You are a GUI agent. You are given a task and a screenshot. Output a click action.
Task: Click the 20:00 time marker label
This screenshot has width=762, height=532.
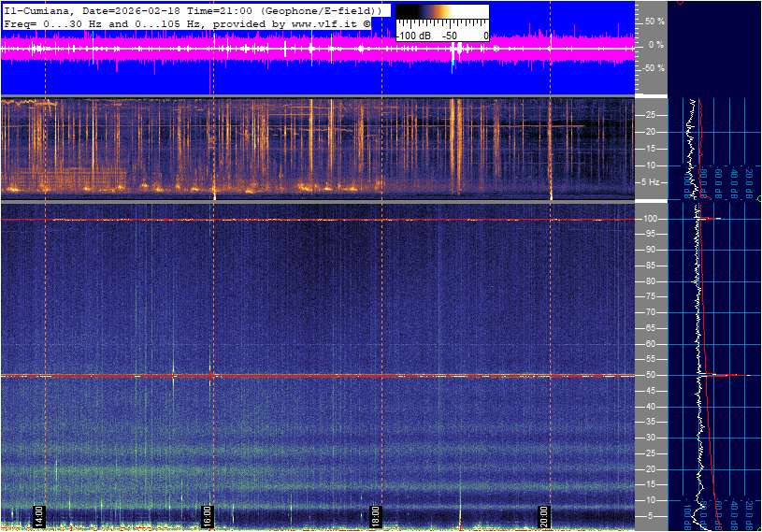544,515
